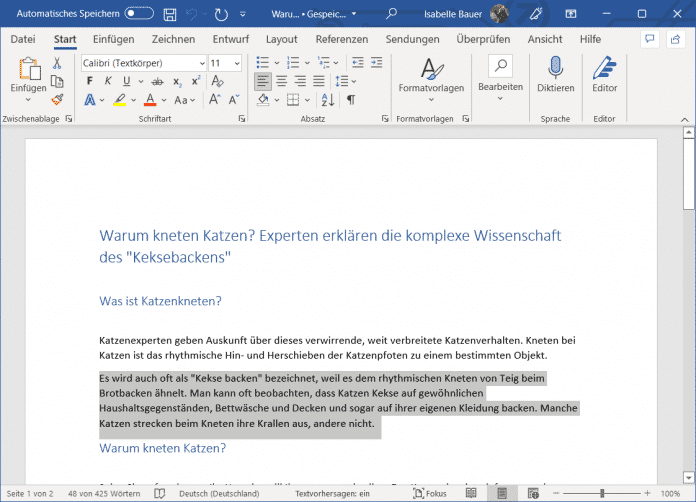Toggle Automatisches Speichern switch
This screenshot has height=502, width=696.
(x=139, y=13)
